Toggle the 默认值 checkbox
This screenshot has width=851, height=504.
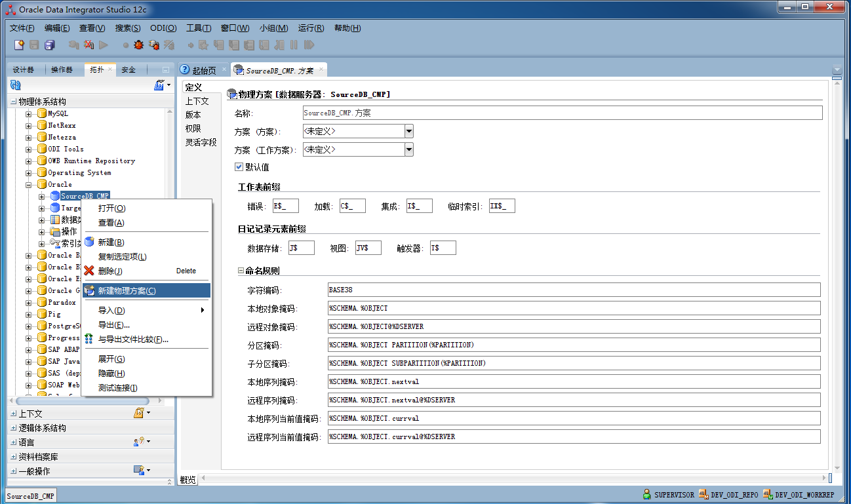(239, 167)
